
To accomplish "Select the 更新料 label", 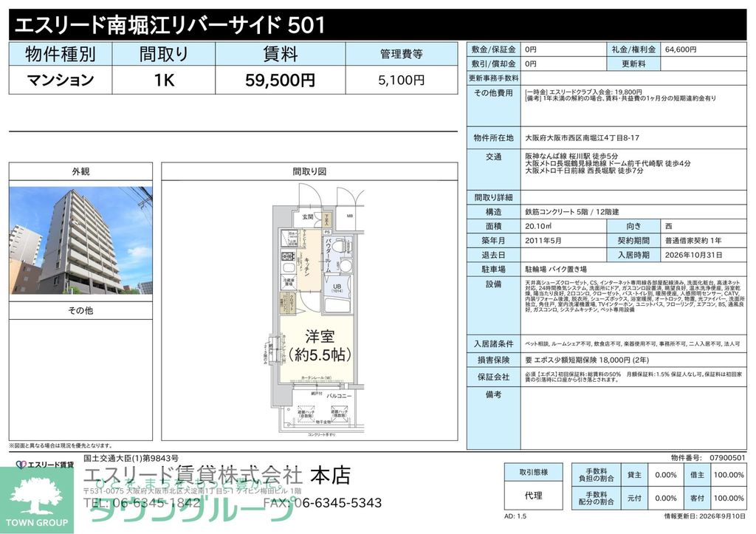I will (633, 64).
